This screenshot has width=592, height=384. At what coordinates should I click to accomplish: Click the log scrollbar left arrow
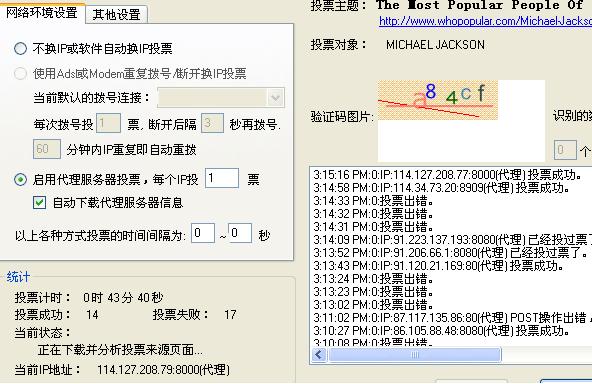[x=319, y=355]
